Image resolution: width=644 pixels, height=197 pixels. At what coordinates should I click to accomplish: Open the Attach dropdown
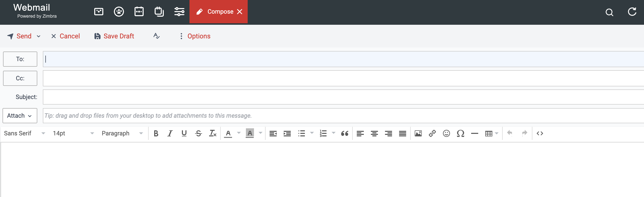[x=20, y=116]
